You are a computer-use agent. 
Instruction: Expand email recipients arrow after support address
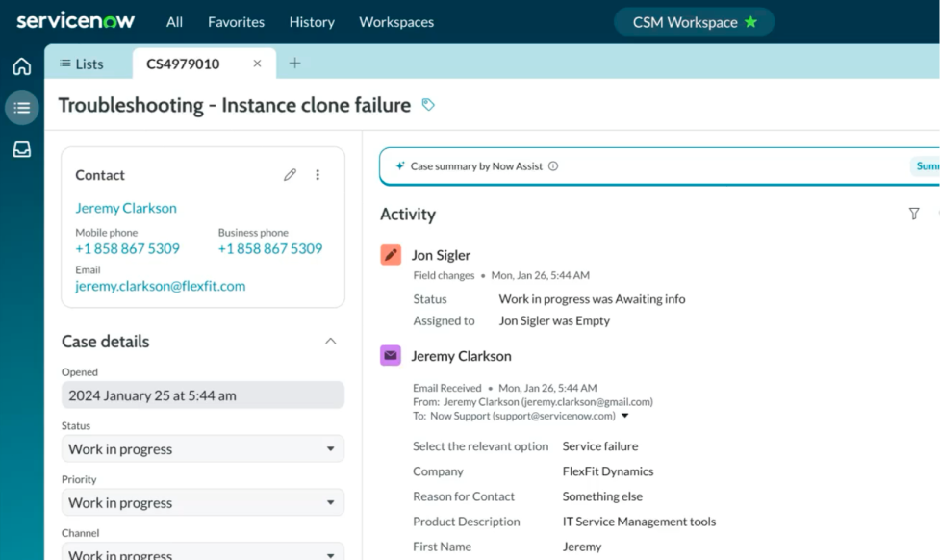pos(625,416)
